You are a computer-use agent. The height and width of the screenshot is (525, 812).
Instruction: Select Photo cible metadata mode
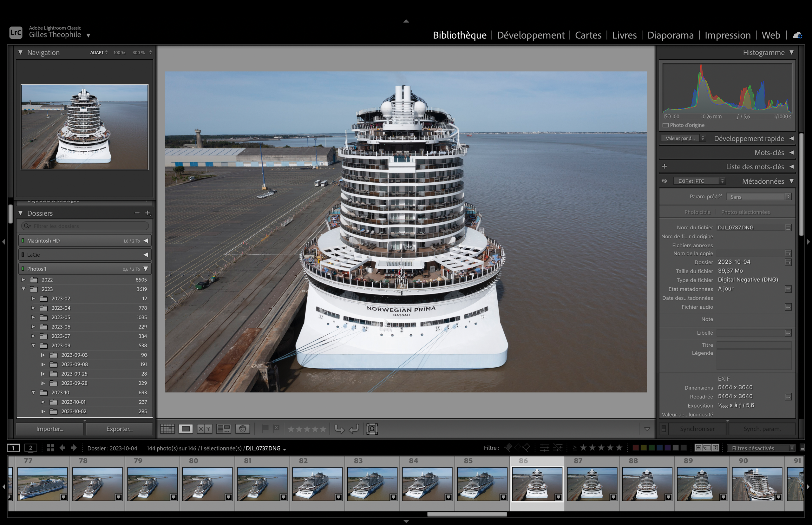(x=697, y=212)
